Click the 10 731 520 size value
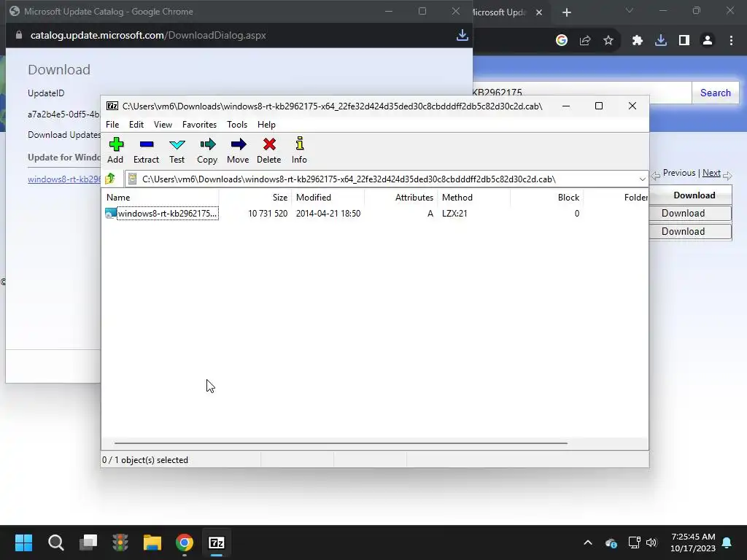The width and height of the screenshot is (747, 560). [268, 214]
